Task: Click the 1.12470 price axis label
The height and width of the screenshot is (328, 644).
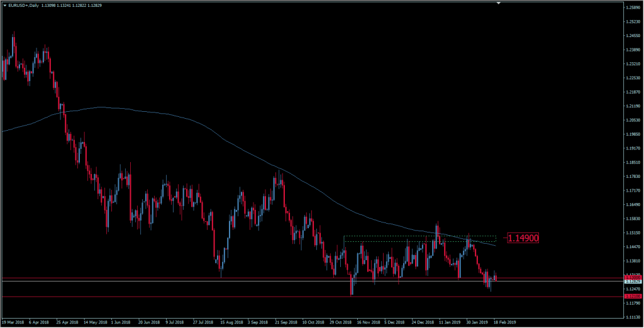Action: [633, 289]
